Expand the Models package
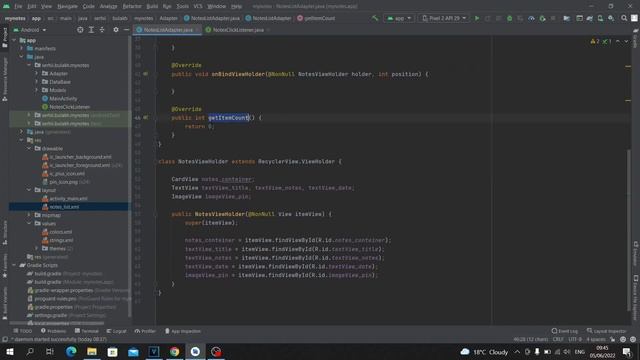Screen dimensions: 640x360 (x=37, y=90)
